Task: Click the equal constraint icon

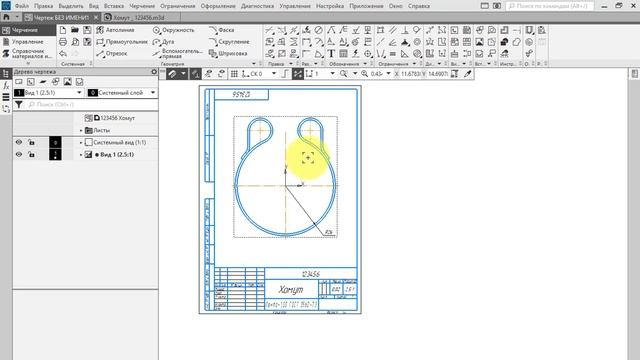Action: (393, 53)
